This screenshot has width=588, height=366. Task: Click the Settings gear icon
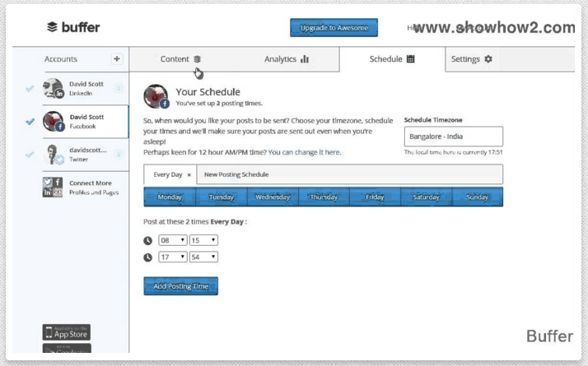pyautogui.click(x=488, y=59)
